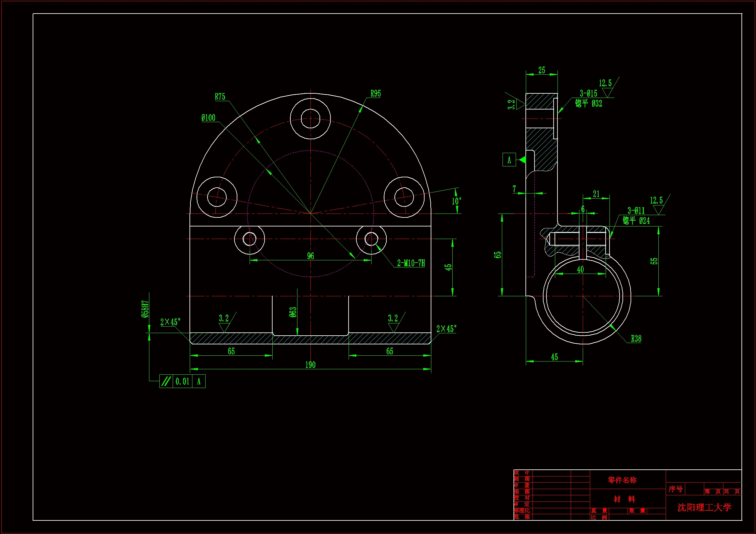Click the parallelism symbol in tolerance frame

166,381
